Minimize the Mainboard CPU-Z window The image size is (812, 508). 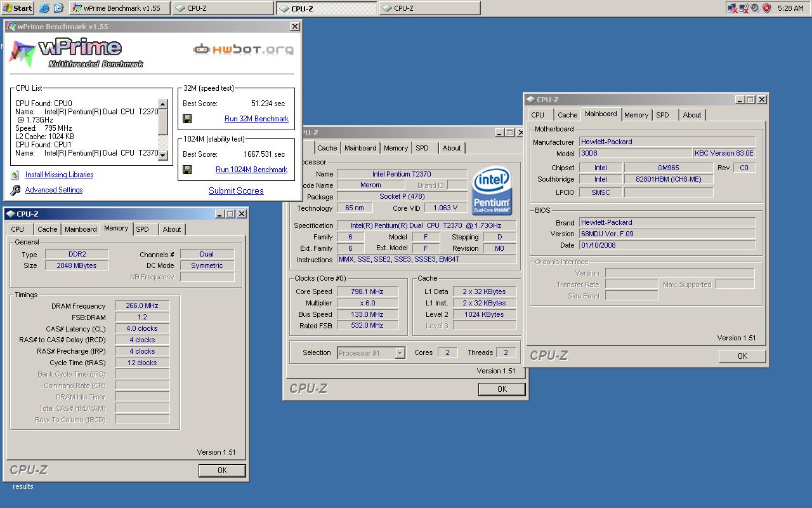click(740, 100)
